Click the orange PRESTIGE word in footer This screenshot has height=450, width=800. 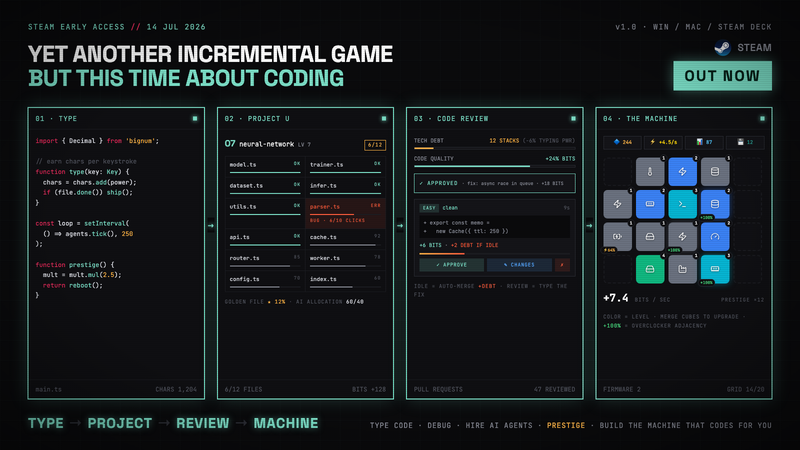[x=566, y=426]
